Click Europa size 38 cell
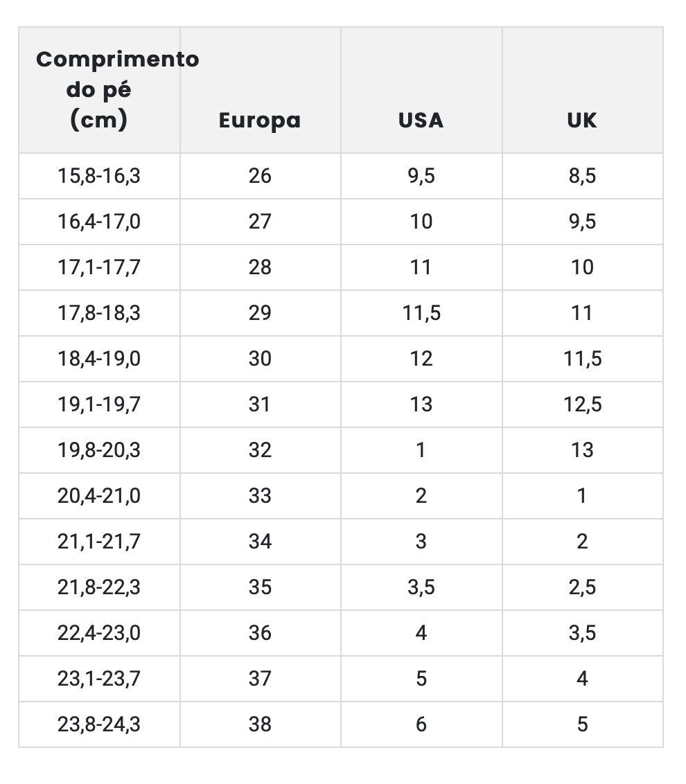Viewport: 686px width, 784px height. tap(260, 724)
